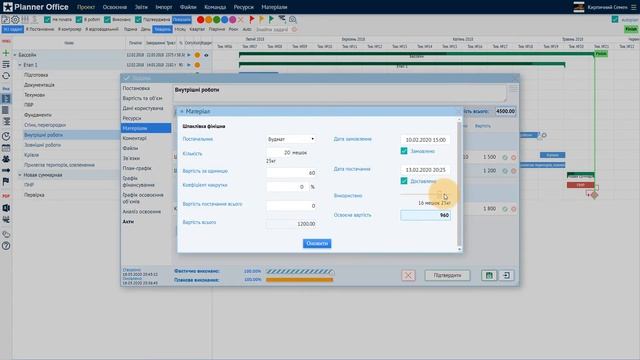Click the red X button in task dialog

pyautogui.click(x=408, y=275)
